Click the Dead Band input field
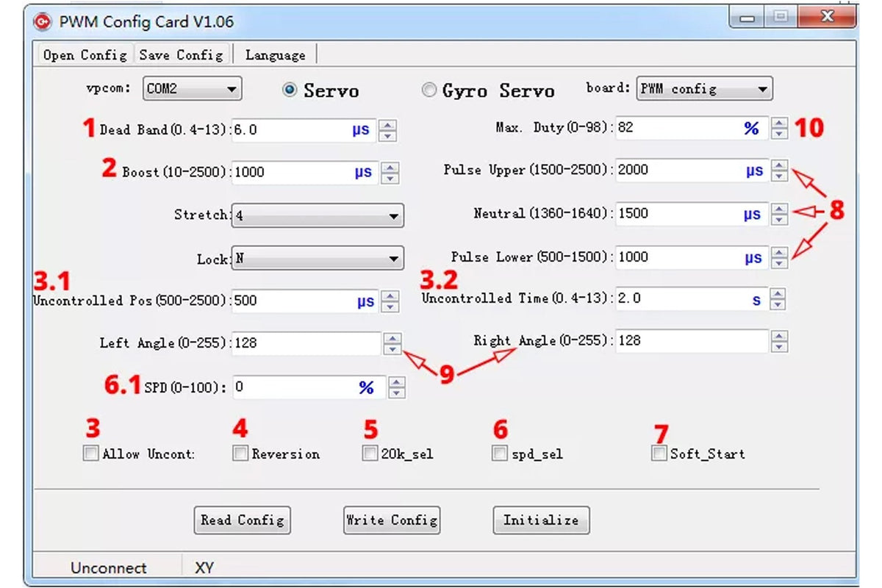 click(304, 130)
